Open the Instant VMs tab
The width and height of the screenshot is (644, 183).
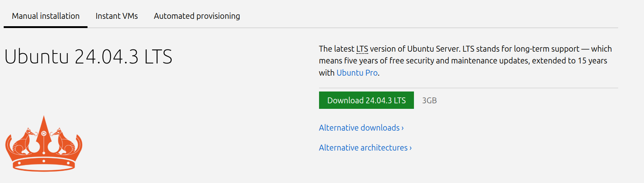click(117, 16)
